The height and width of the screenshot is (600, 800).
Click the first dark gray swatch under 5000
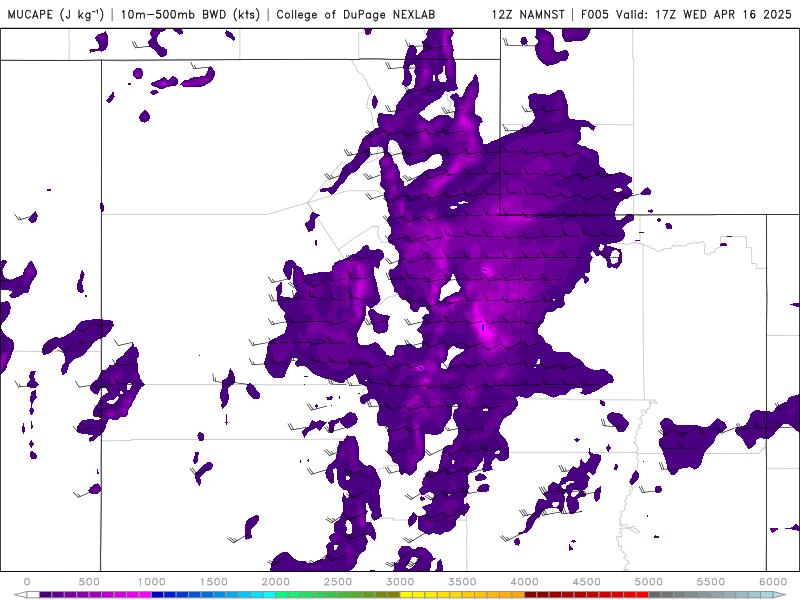(x=655, y=595)
